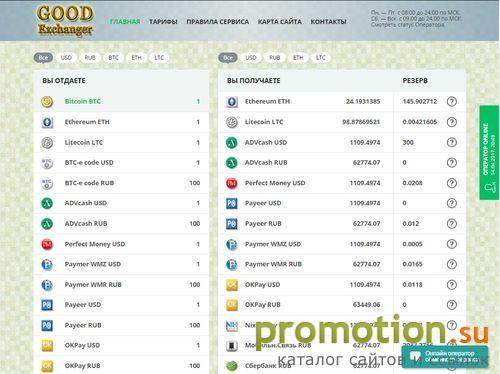Click Paymer WMR RUB icon in give list
Viewport: 500px width, 374px height.
coord(47,285)
